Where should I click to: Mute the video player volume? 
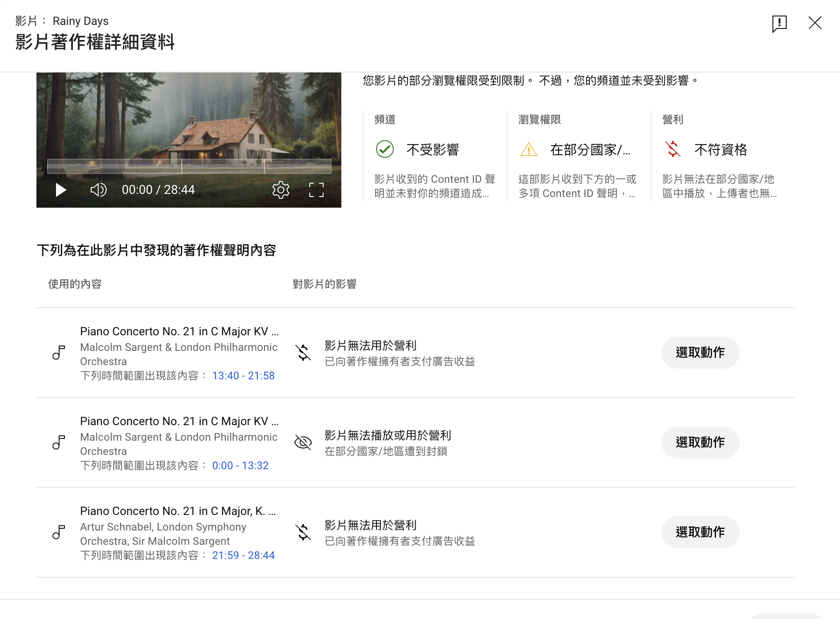click(98, 190)
